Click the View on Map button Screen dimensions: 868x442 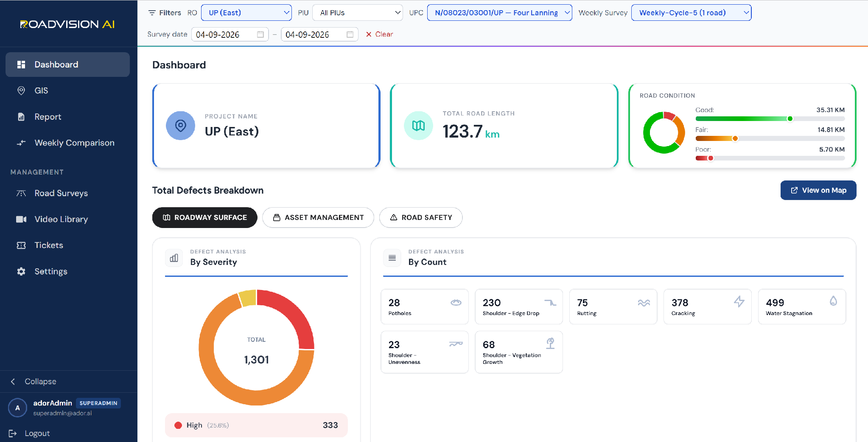click(x=818, y=190)
